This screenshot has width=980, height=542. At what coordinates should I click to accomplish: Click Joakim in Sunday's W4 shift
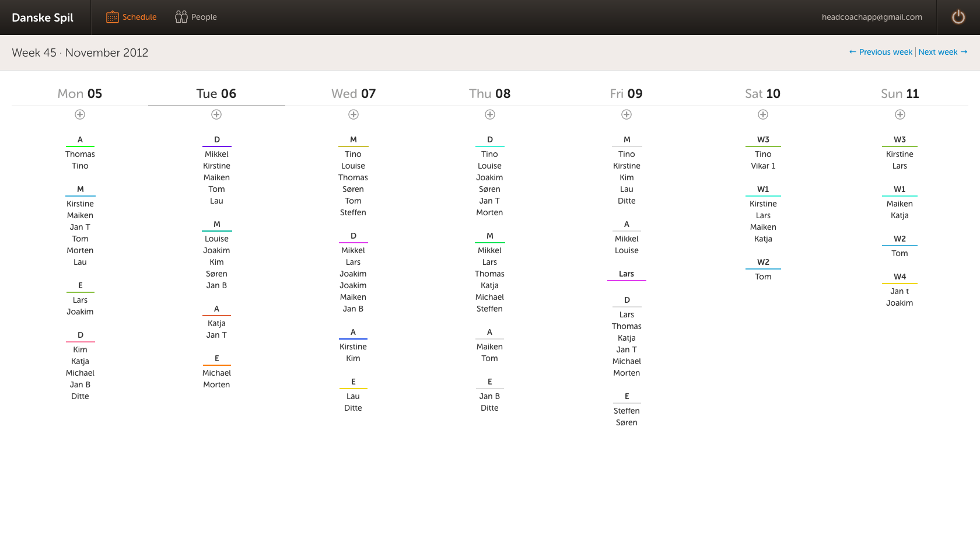(x=900, y=303)
